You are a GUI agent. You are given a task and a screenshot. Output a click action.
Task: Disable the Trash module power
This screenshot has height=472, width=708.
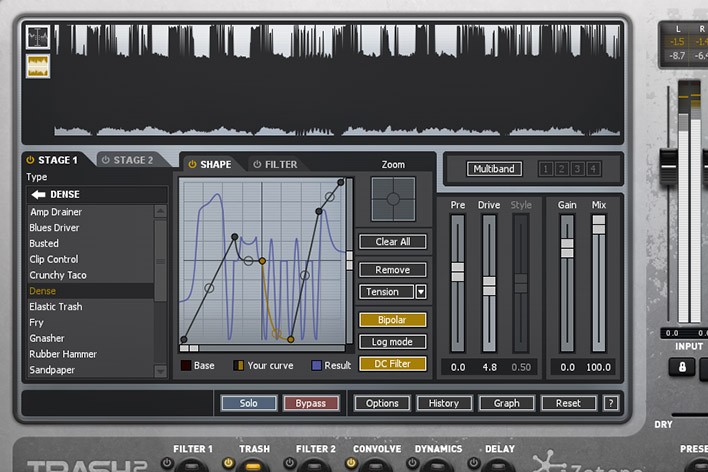pos(228,463)
